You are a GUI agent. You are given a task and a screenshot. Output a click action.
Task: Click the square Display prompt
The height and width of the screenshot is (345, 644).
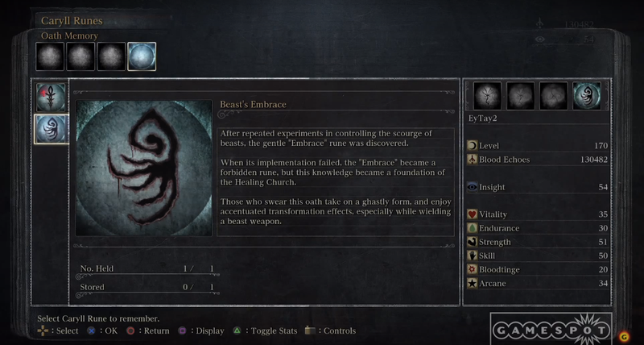(201, 330)
